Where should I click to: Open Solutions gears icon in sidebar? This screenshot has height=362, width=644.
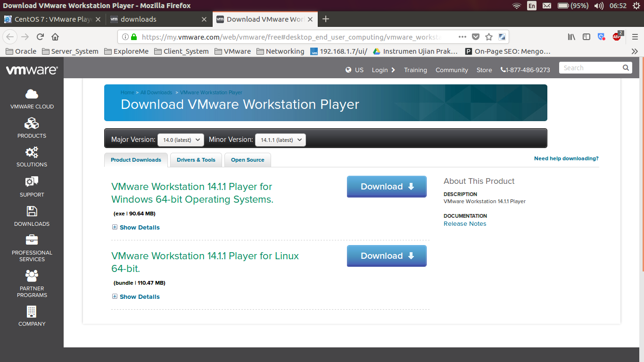[32, 153]
